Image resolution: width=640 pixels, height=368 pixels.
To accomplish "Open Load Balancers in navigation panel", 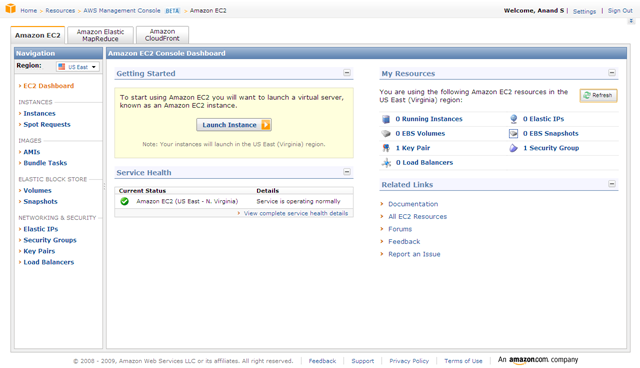I will pos(49,262).
